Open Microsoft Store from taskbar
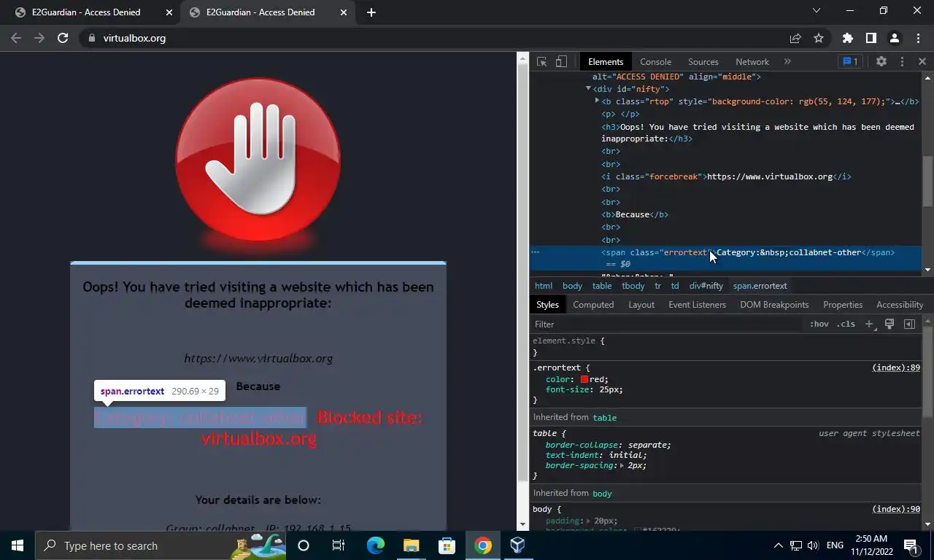Screen dimensions: 934x560 (447, 545)
